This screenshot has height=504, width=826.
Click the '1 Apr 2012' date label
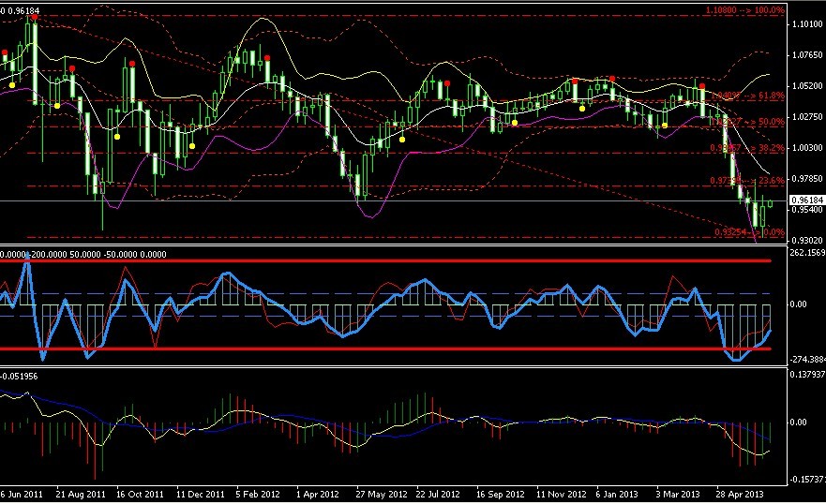pyautogui.click(x=317, y=494)
